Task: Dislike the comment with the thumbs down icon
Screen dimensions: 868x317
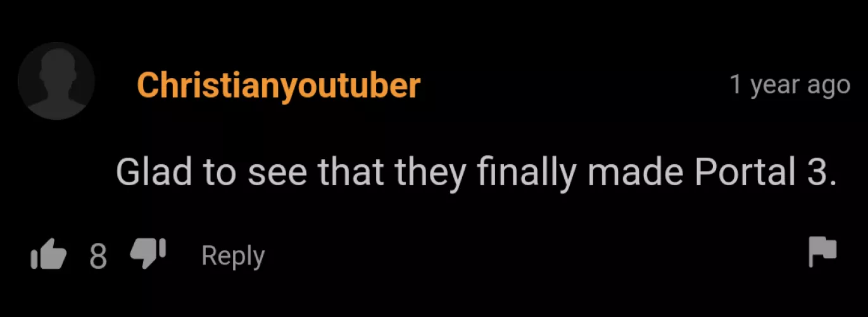Action: (147, 254)
